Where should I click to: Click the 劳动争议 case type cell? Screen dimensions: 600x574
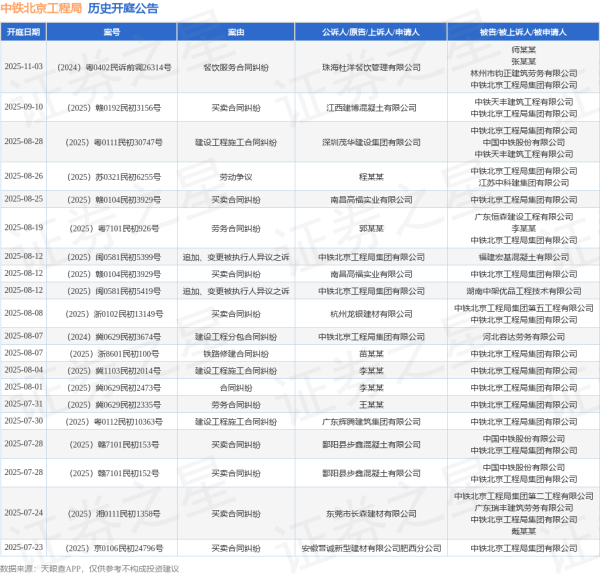click(x=236, y=176)
